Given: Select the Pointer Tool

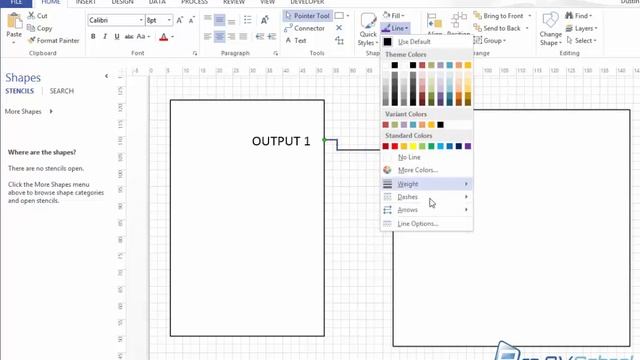Looking at the screenshot, I should click(307, 16).
